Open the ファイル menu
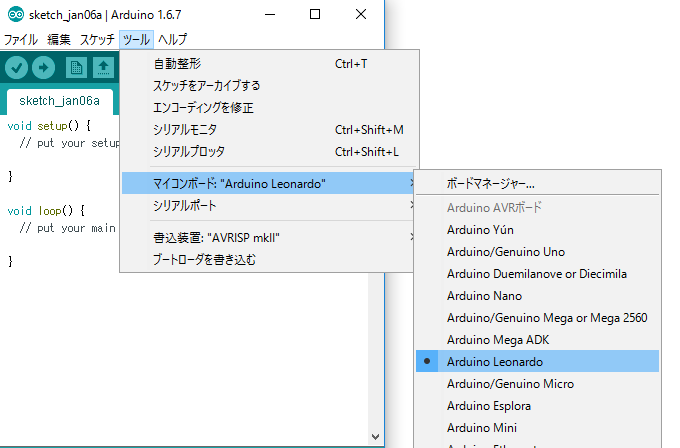This screenshot has height=448, width=680. [20, 39]
